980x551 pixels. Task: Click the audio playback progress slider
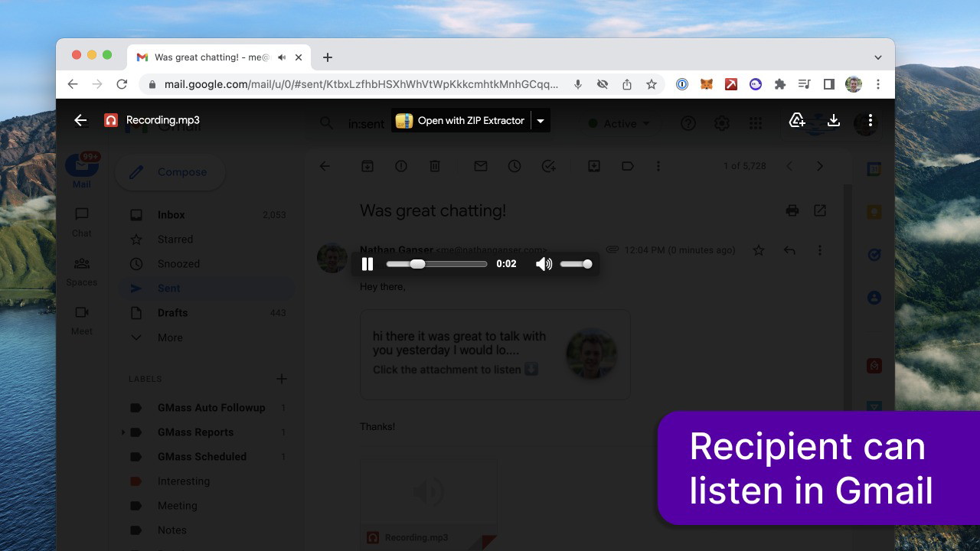pyautogui.click(x=436, y=264)
